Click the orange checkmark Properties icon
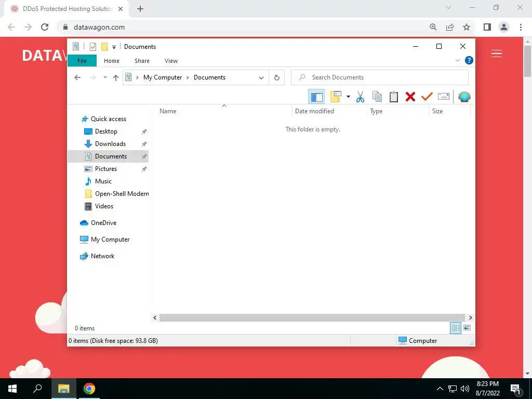This screenshot has width=532, height=399. pos(427,97)
